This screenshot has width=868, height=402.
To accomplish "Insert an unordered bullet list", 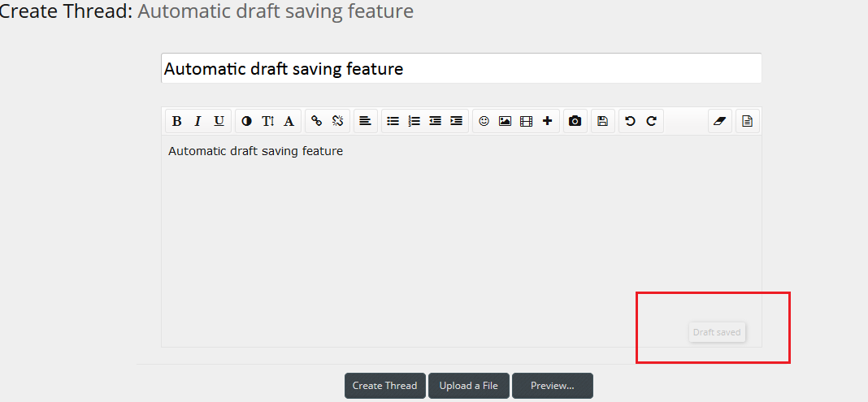I will point(393,121).
